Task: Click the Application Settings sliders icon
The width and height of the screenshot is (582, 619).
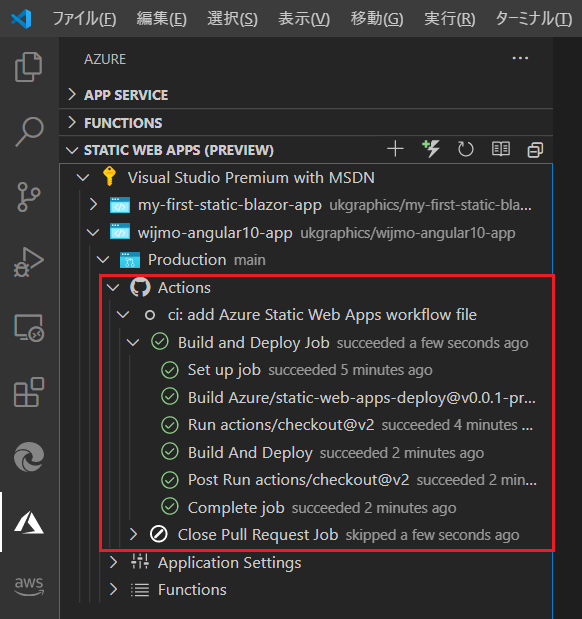Action: 140,561
